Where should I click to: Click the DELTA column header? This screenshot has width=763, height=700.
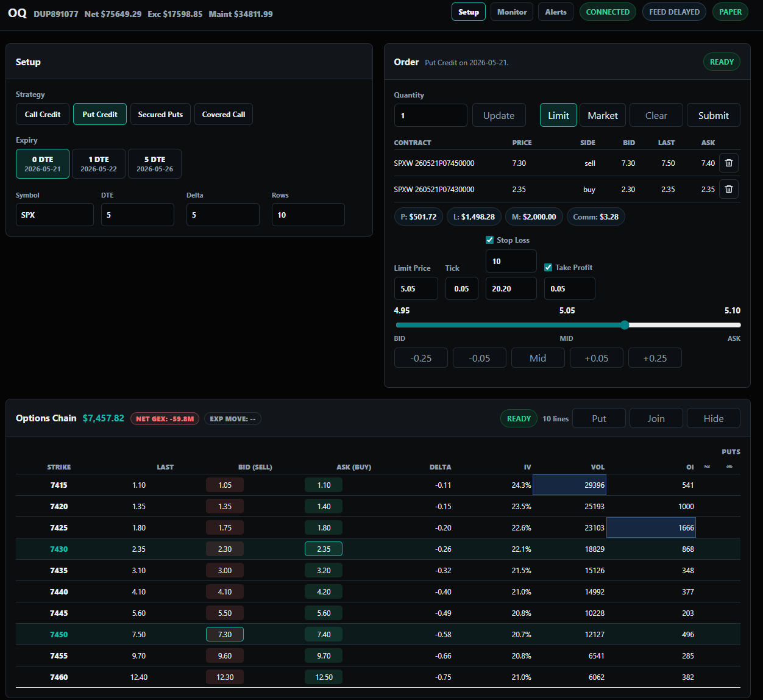pyautogui.click(x=440, y=467)
